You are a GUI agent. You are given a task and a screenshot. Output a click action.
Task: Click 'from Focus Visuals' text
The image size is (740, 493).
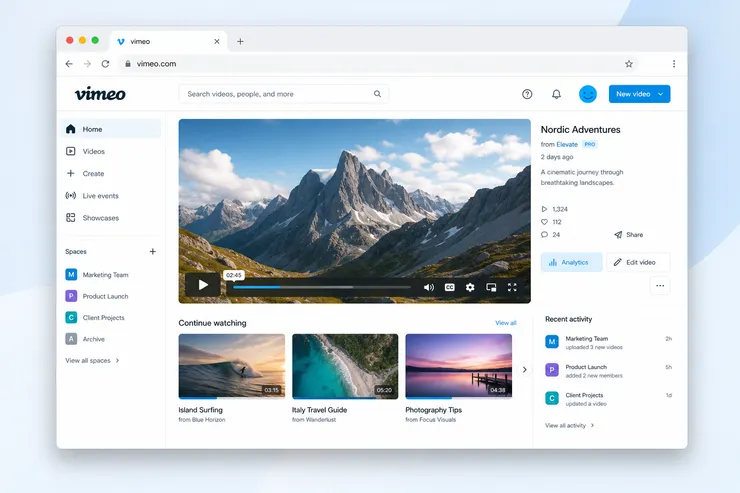431,419
